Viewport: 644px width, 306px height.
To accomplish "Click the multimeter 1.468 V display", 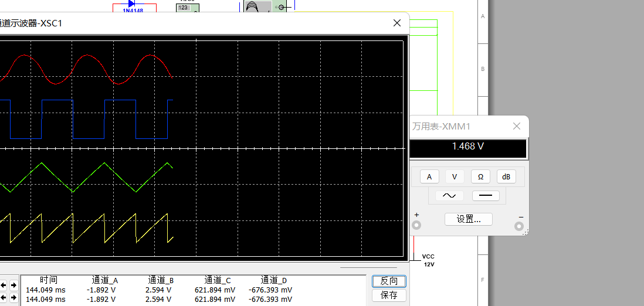I will 468,148.
